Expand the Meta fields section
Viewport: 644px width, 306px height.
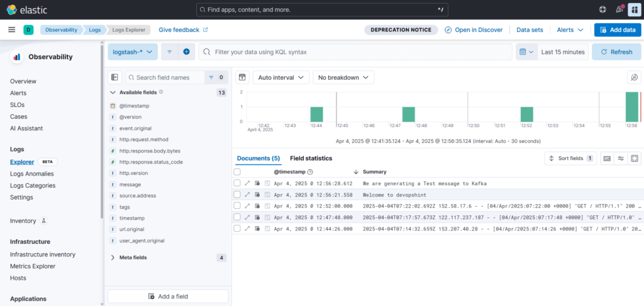[113, 258]
